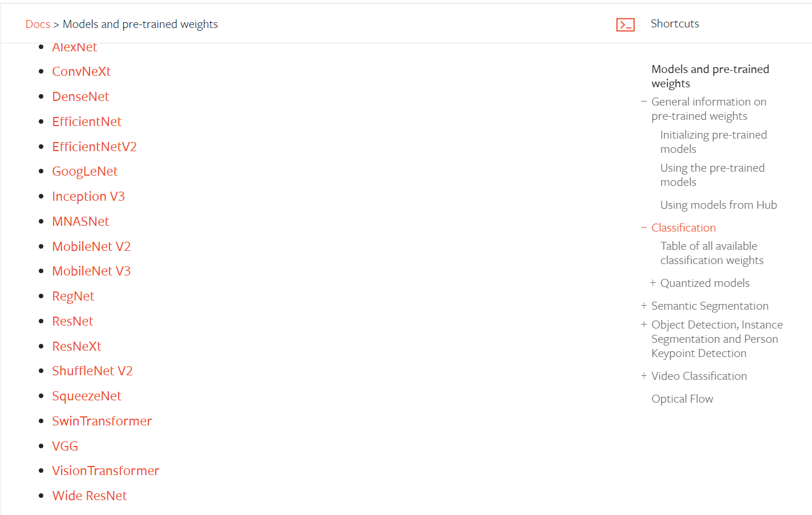This screenshot has height=515, width=812.
Task: Go to Initializing pre-trained models
Action: tap(713, 141)
